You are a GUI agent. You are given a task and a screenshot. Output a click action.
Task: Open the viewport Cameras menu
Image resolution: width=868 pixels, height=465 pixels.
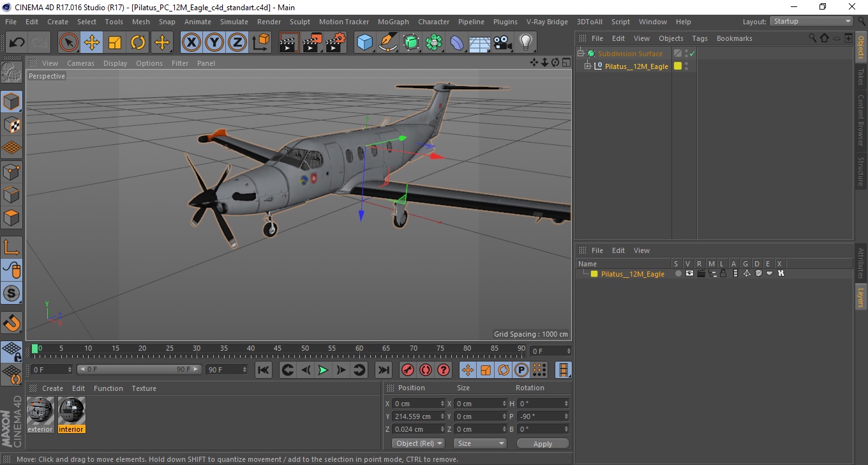[x=80, y=63]
